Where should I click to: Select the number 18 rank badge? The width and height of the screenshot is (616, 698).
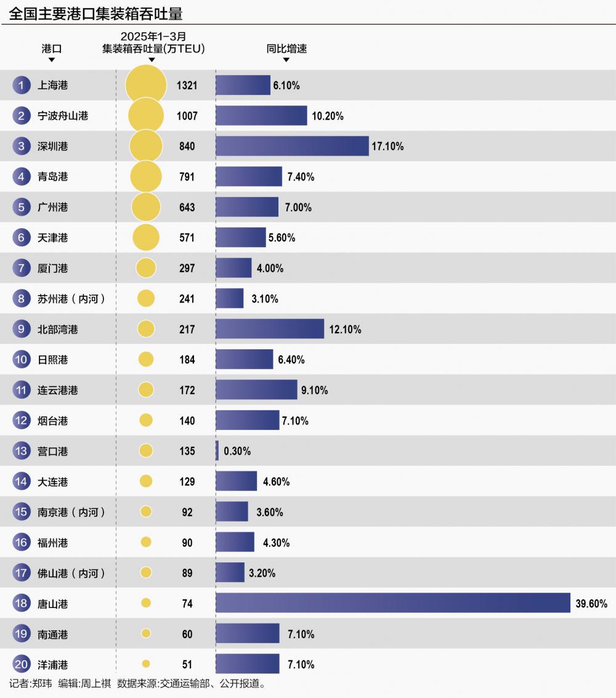(x=22, y=604)
